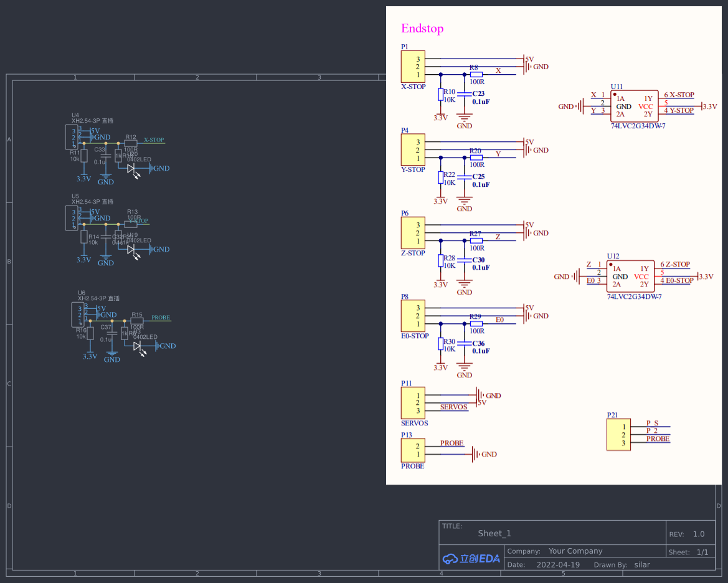
Task: Click the 3.3V power flag under R11
Action: click(83, 178)
